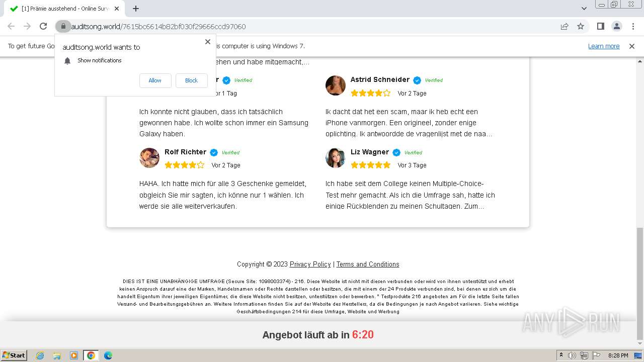
Task: Click Rolf Richter's avatar
Action: click(x=149, y=158)
